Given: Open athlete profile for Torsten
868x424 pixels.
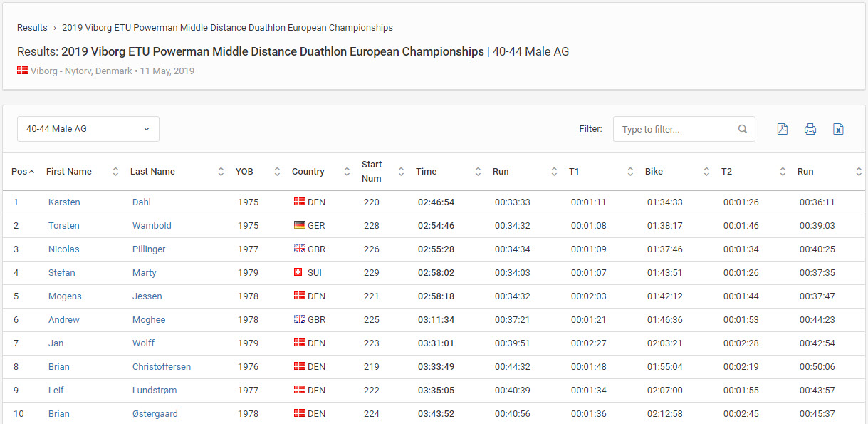Looking at the screenshot, I should [64, 225].
